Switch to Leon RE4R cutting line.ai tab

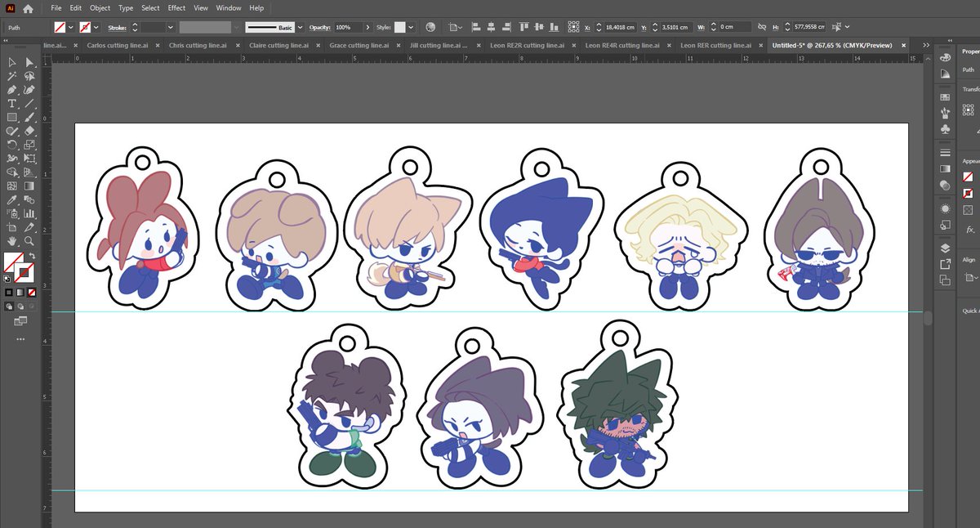click(621, 46)
